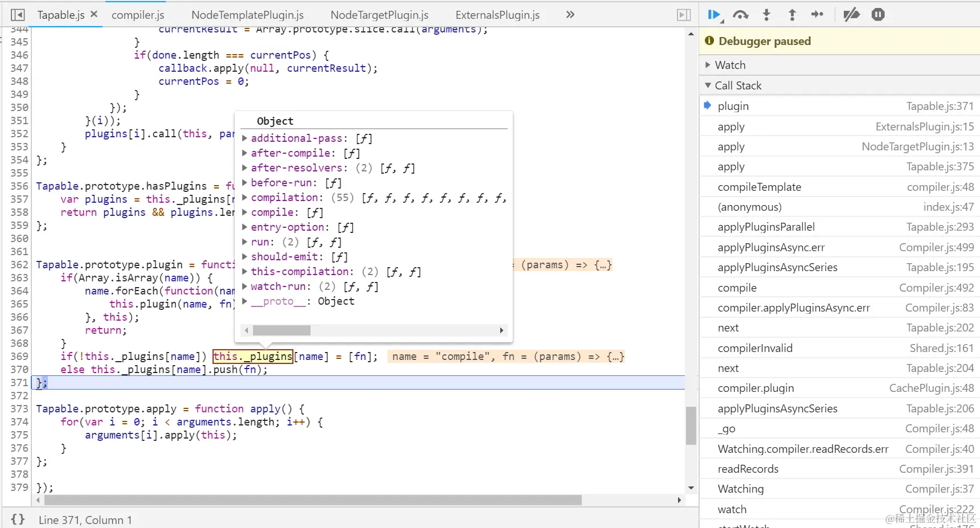980x528 pixels.
Task: Expand the after-resolvers property
Action: 244,168
